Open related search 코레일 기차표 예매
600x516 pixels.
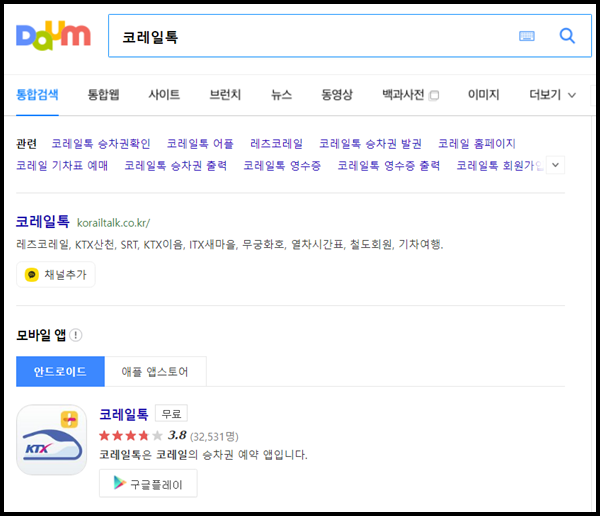(x=62, y=165)
